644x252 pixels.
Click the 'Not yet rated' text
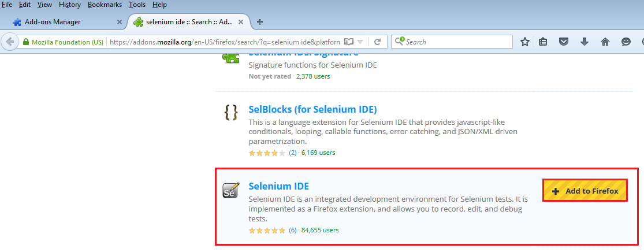(x=269, y=76)
